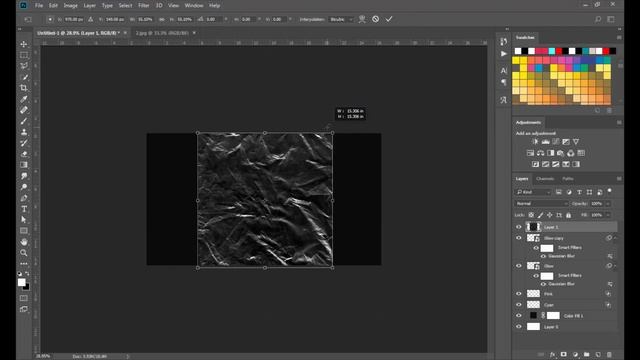Toggle visibility of bottom Layer 0
This screenshot has width=640, height=360.
point(519,327)
